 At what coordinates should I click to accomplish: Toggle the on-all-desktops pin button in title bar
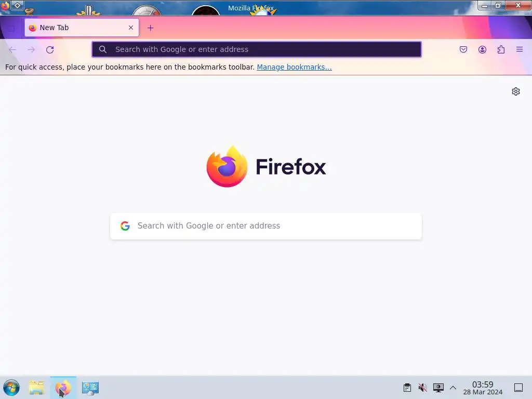click(x=18, y=5)
